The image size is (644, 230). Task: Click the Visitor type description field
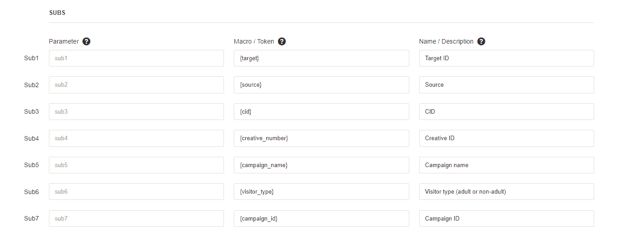[x=507, y=192]
